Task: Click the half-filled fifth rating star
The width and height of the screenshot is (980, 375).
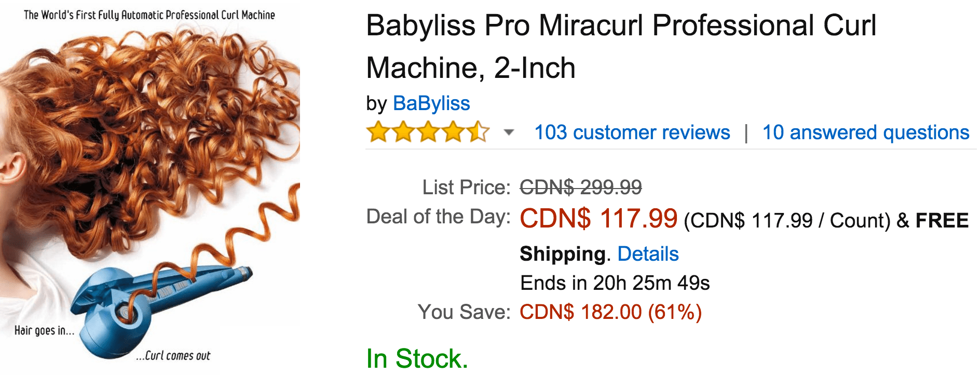Action: 477,132
